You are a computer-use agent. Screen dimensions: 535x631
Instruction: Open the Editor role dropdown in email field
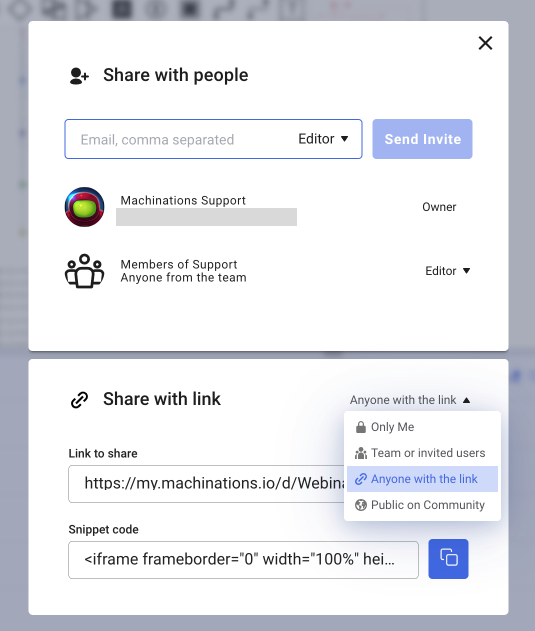point(323,139)
